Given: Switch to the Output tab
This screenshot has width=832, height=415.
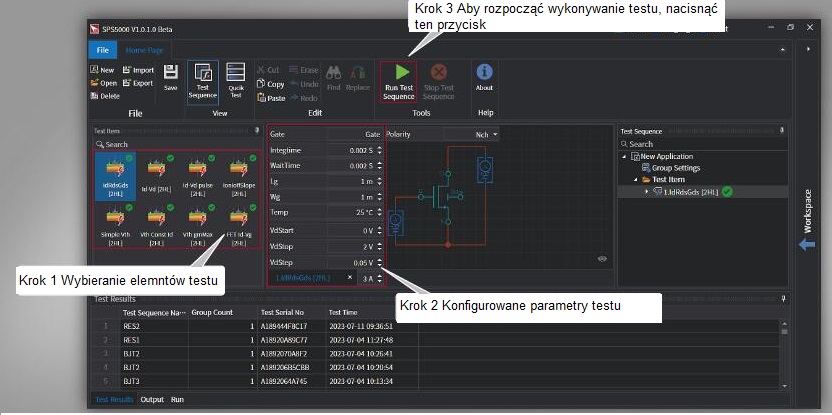Looking at the screenshot, I should point(152,399).
